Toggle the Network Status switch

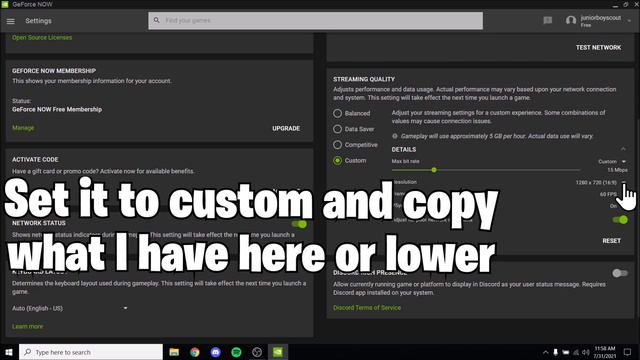(299, 224)
